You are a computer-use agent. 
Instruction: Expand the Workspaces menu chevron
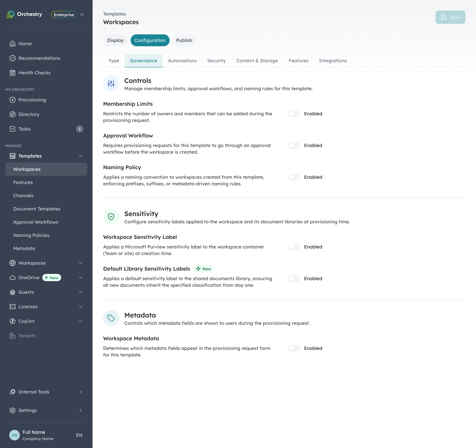(81, 263)
